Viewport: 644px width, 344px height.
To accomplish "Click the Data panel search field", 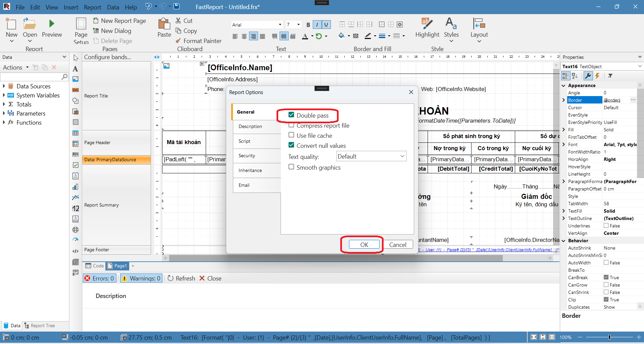I will click(31, 77).
